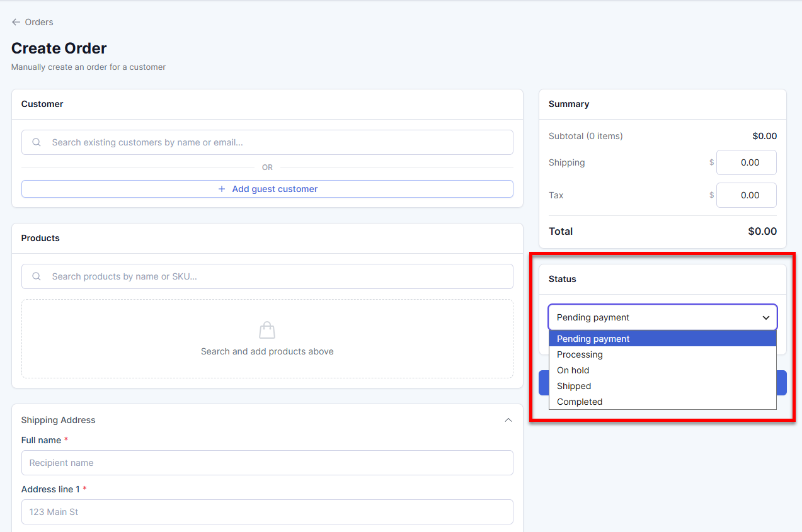The image size is (802, 532).
Task: Select Processing status option
Action: pyautogui.click(x=663, y=354)
